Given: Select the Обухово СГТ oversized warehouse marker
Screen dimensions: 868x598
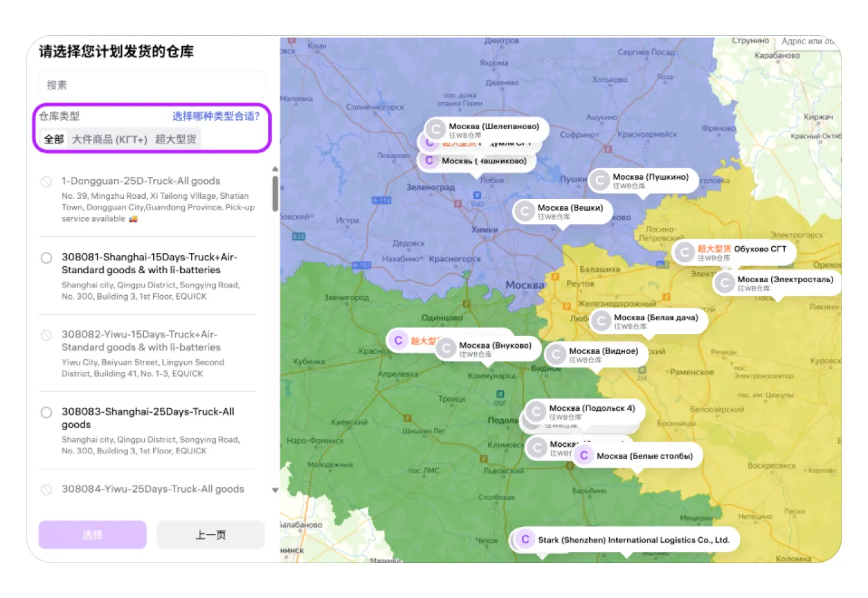Looking at the screenshot, I should click(684, 253).
